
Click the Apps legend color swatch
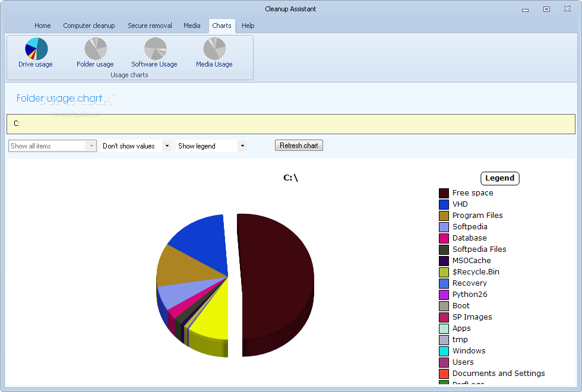click(444, 328)
